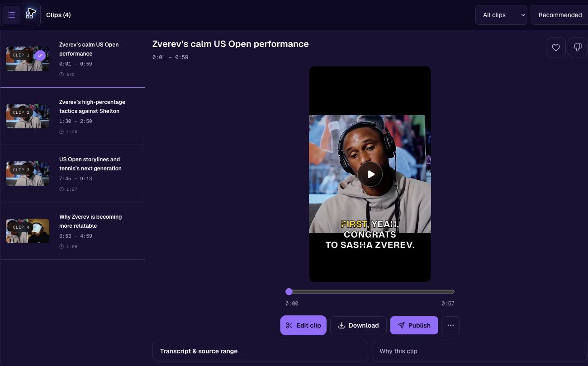Viewport: 588px width, 366px height.
Task: Dislike the clip with thumbs-down icon
Action: pyautogui.click(x=578, y=47)
